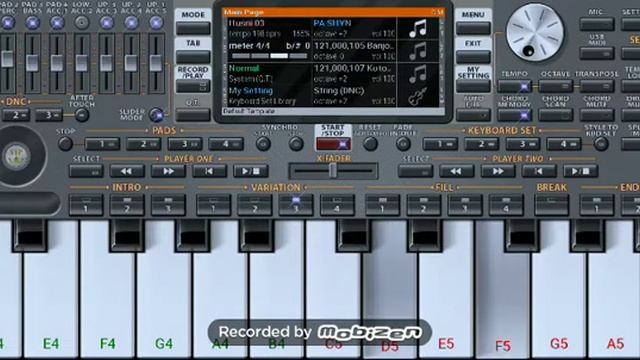Mute the LOW ACC2 track
Screen dimensions: 640x360
(x=82, y=23)
